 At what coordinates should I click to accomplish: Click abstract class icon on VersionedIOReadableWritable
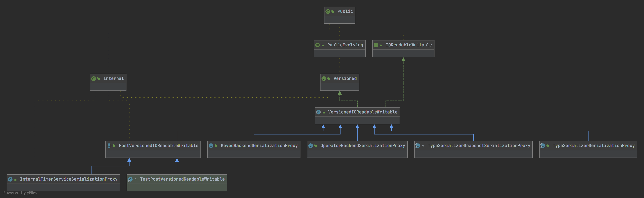(318, 112)
